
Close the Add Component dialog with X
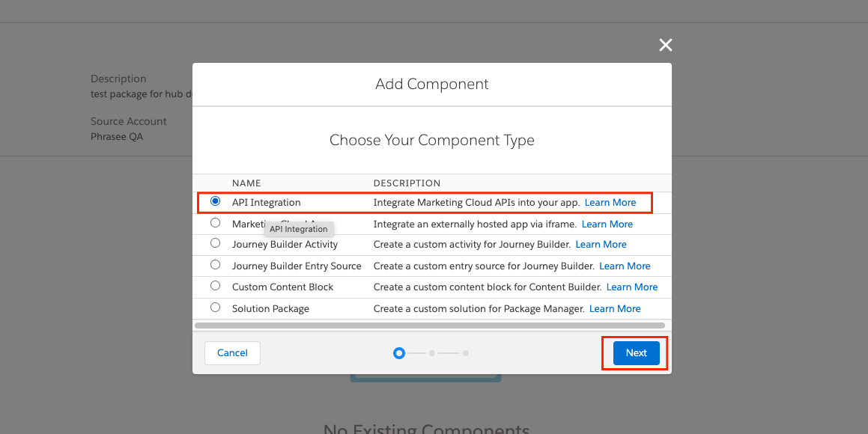coord(665,45)
